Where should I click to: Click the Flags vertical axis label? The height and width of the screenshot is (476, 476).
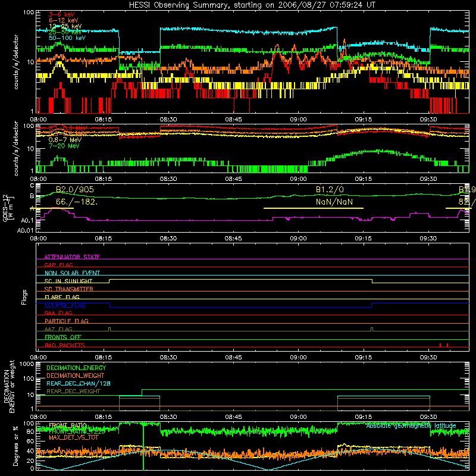pos(24,297)
